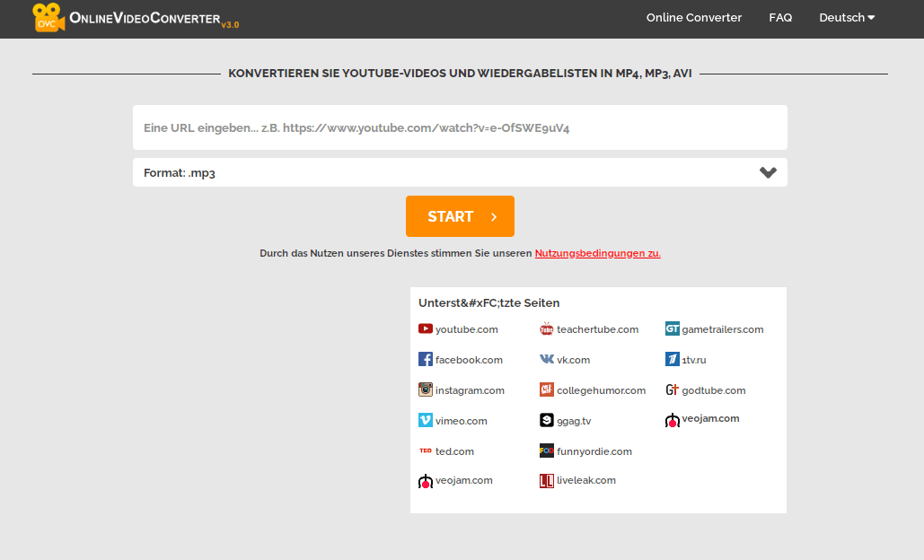The width and height of the screenshot is (924, 560).
Task: Select the funnyordie.com icon
Action: tap(546, 451)
